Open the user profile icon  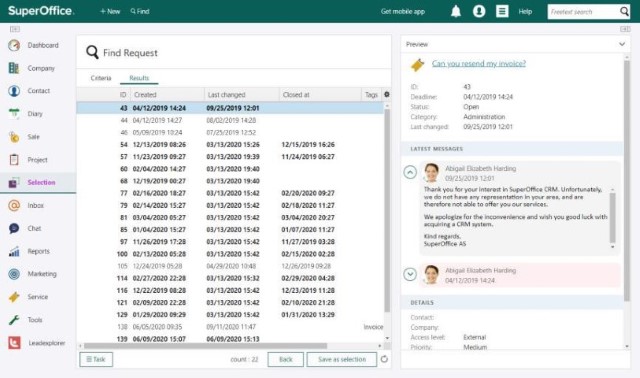[x=479, y=11]
